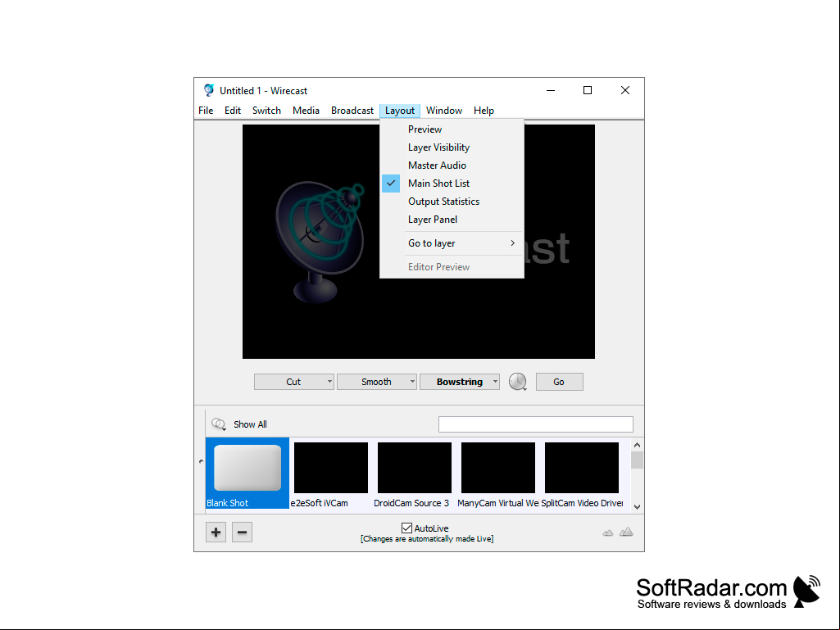Choose Preview from Layout menu
This screenshot has height=630, width=840.
point(452,129)
